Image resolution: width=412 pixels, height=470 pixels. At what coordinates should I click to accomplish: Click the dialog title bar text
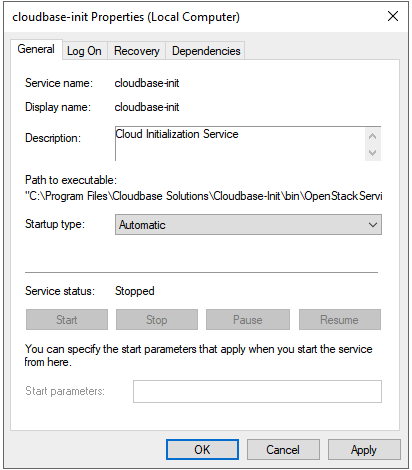126,17
